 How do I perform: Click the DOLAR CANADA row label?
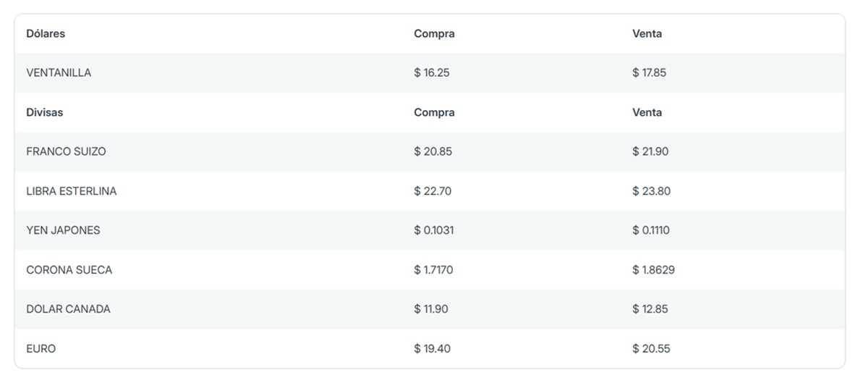pos(69,309)
